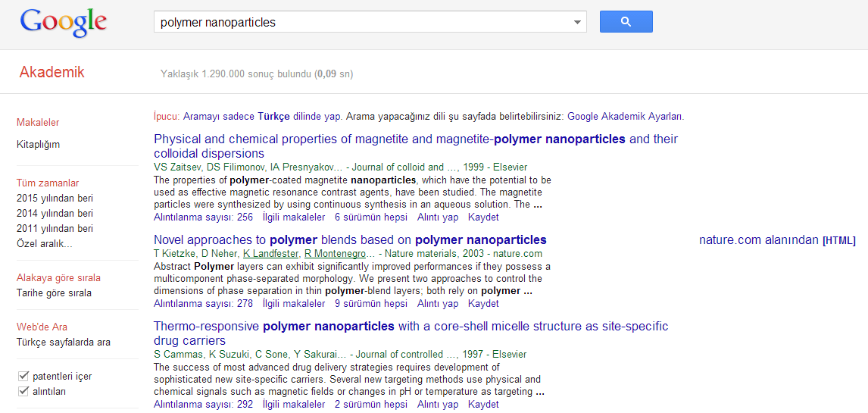Click 'Alıntı yap' under the Thermo-responsive result
This screenshot has width=868, height=413.
click(438, 404)
